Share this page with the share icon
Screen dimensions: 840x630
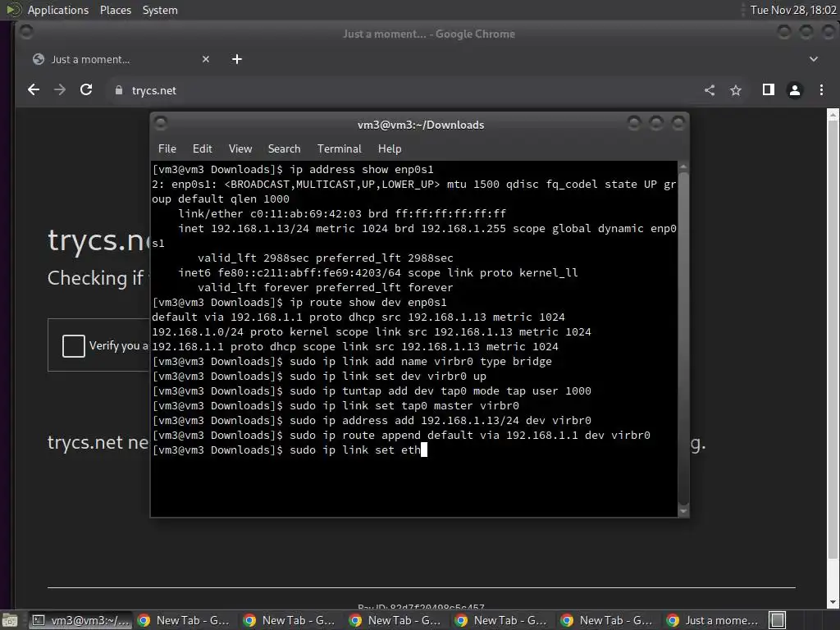pos(710,90)
